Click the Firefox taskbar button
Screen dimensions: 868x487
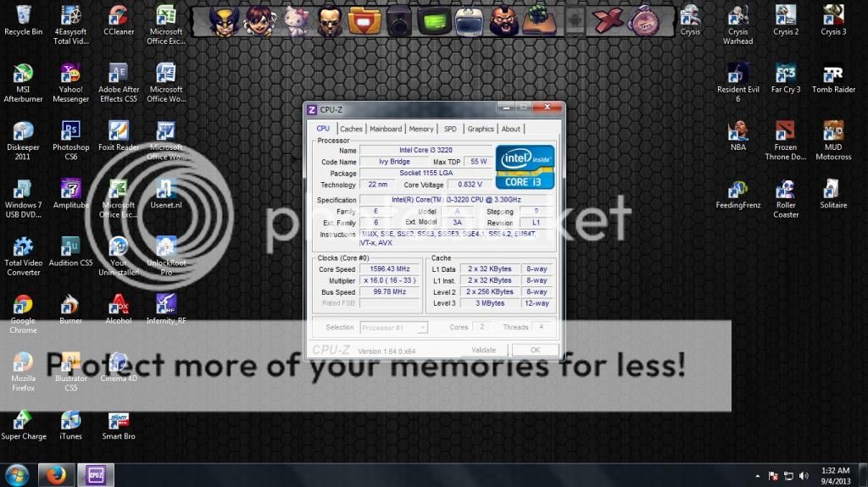[x=56, y=475]
